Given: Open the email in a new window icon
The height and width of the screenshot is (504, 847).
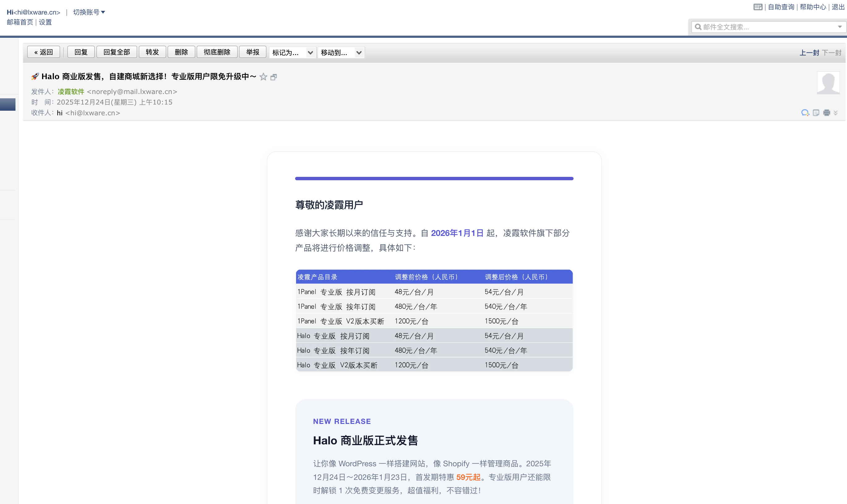Looking at the screenshot, I should pos(273,77).
